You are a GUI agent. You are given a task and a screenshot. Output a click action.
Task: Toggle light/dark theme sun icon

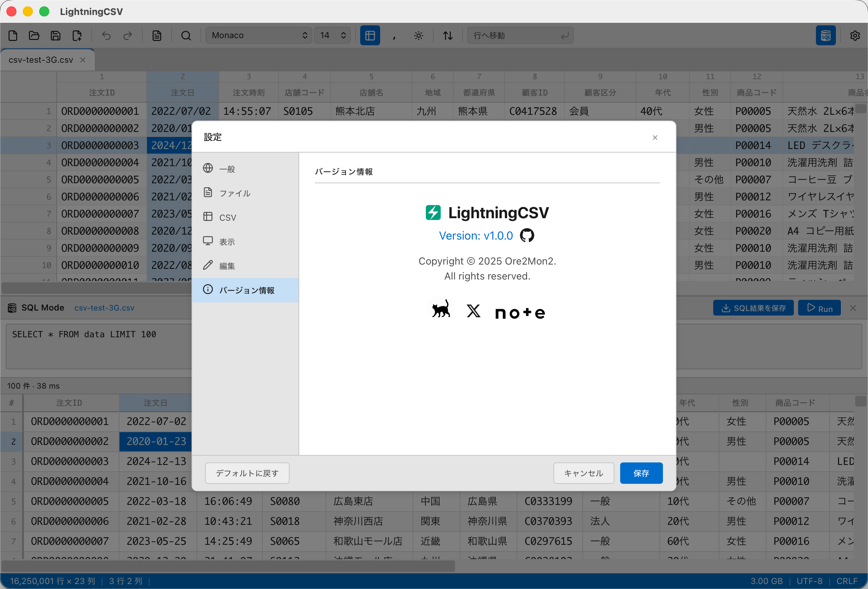[419, 36]
